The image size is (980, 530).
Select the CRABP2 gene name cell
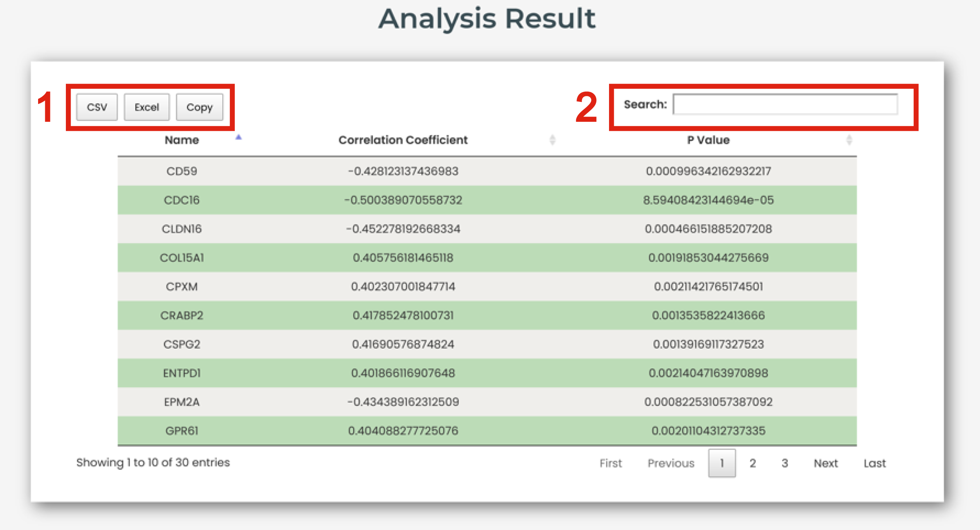click(x=182, y=315)
